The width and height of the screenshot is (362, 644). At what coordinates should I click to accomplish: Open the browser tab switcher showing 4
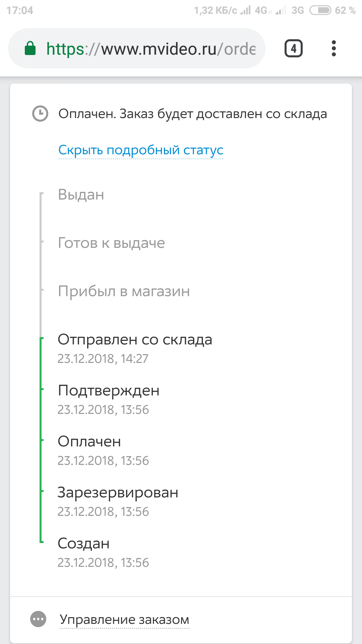click(293, 49)
